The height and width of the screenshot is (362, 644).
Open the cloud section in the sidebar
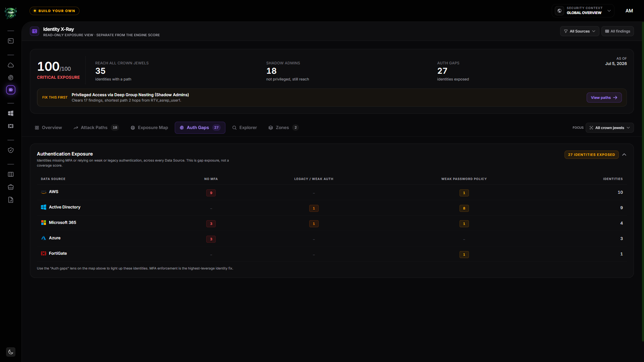click(x=11, y=65)
